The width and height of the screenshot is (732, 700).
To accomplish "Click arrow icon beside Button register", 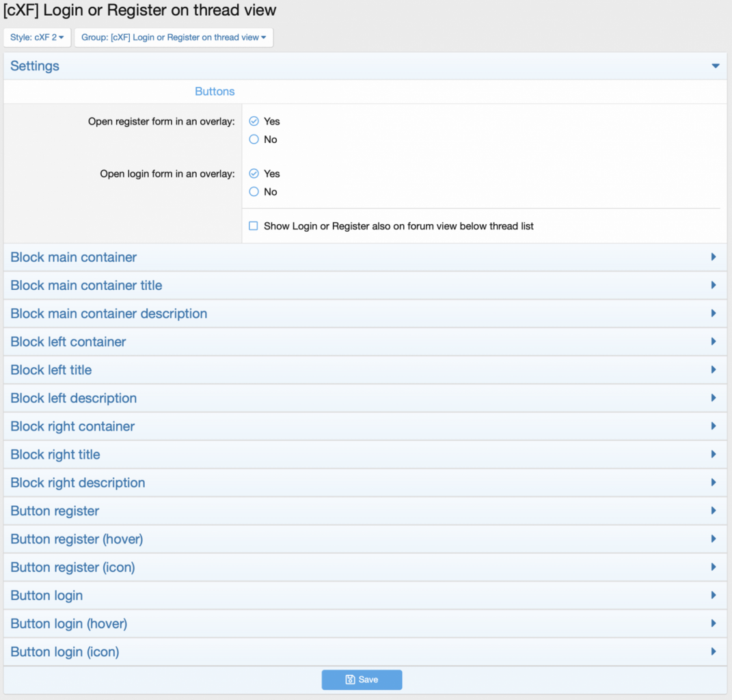I will (x=714, y=511).
